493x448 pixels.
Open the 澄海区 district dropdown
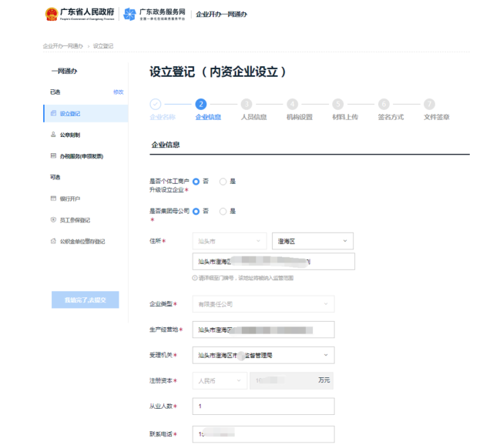[x=313, y=241]
